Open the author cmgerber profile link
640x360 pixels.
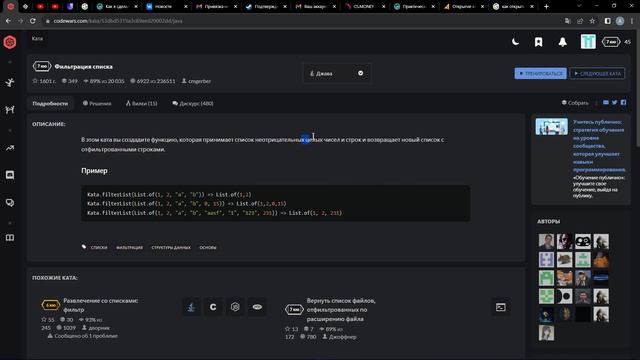pos(196,81)
